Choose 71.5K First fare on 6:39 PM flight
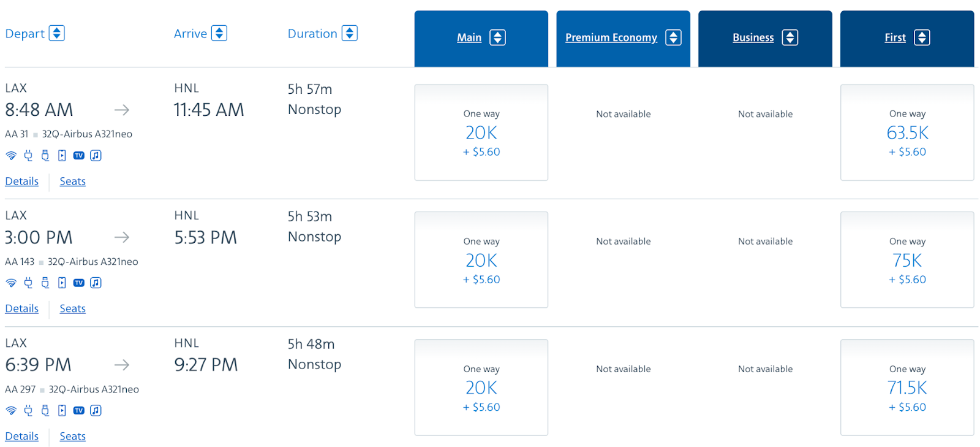Image resolution: width=980 pixels, height=447 pixels. tap(907, 388)
